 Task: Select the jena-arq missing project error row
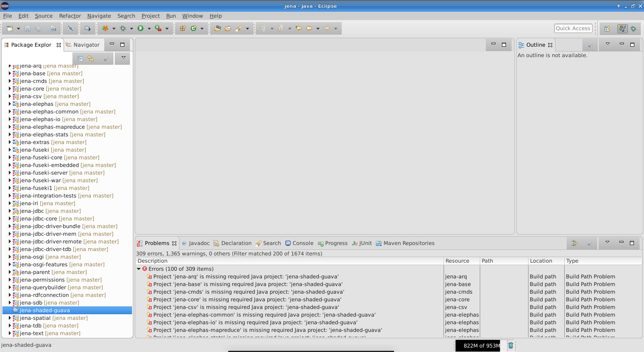point(246,277)
